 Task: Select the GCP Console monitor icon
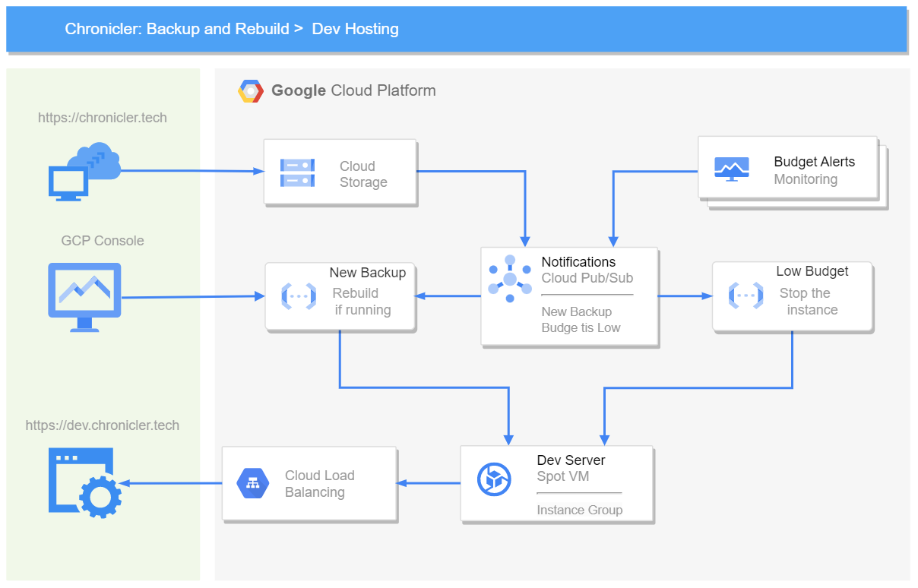coord(84,296)
